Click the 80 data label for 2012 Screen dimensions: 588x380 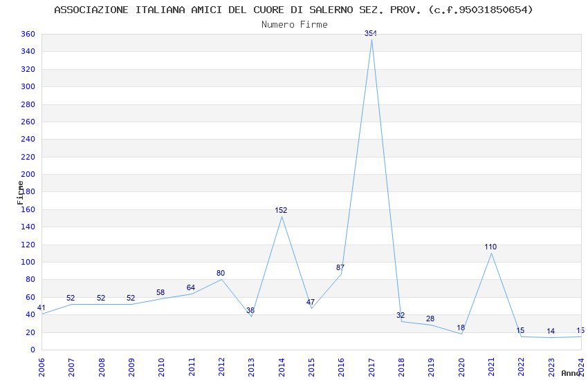pyautogui.click(x=221, y=274)
